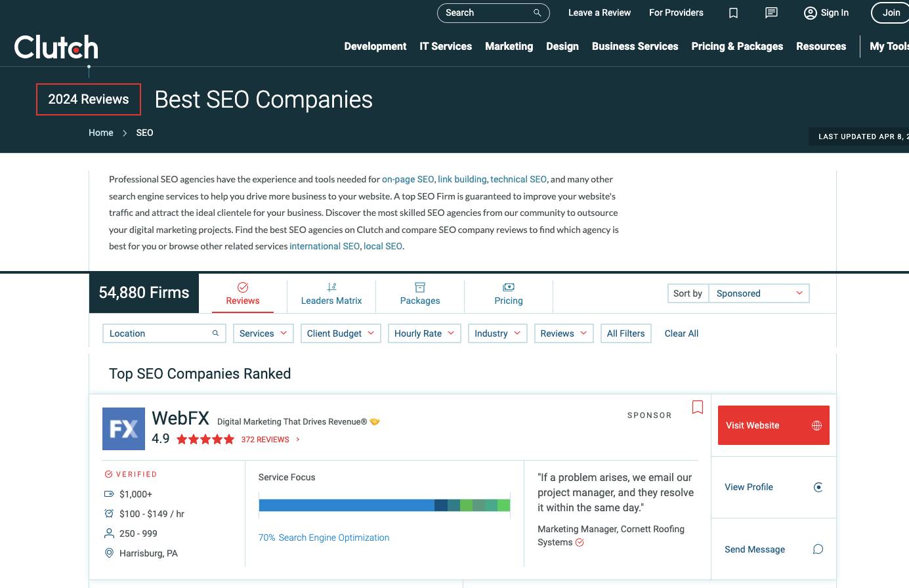The width and height of the screenshot is (909, 588).
Task: Click the Packages box icon
Action: point(420,287)
